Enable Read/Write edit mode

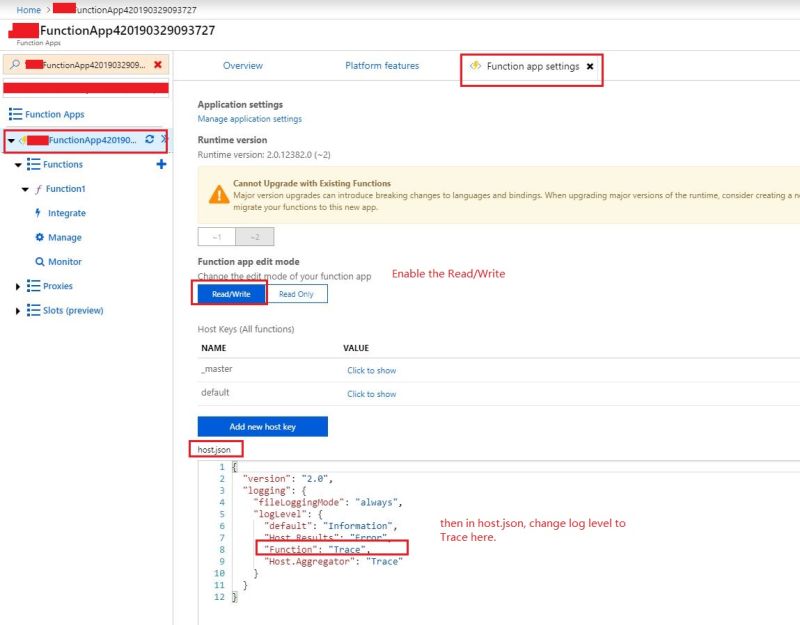(x=230, y=292)
